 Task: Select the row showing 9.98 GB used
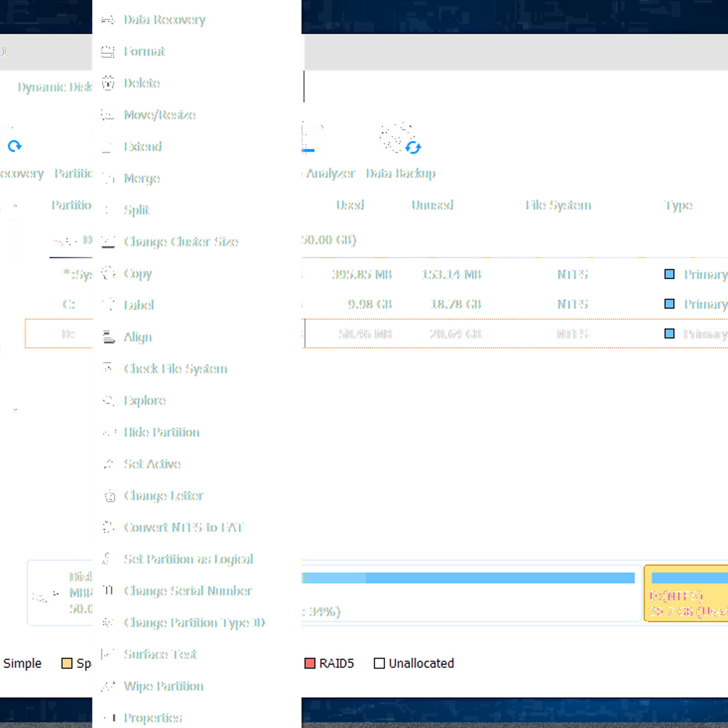515,304
